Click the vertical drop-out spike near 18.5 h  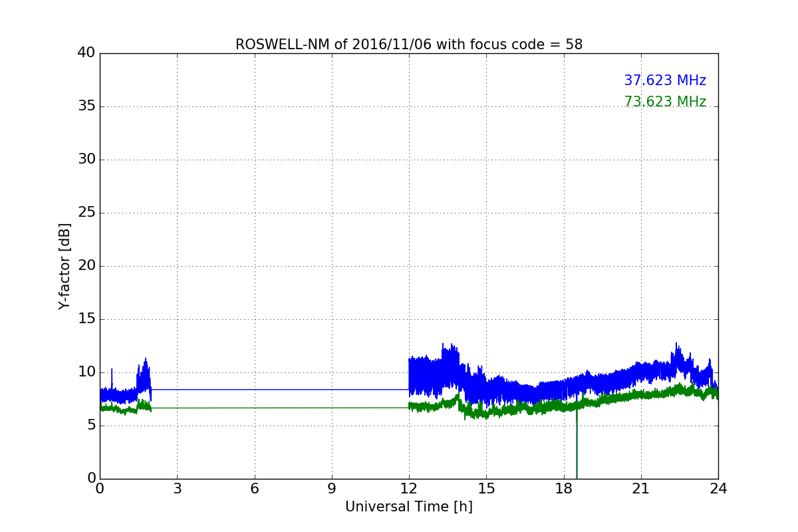[x=577, y=442]
